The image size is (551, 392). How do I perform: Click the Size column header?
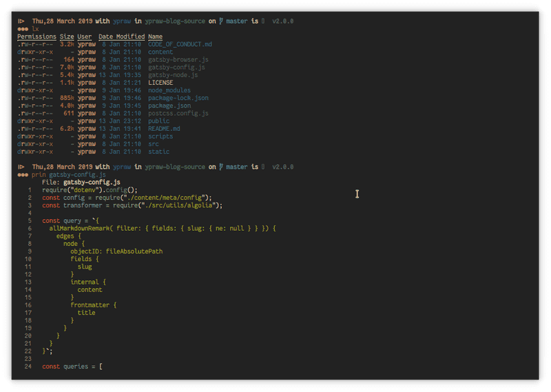(x=67, y=37)
